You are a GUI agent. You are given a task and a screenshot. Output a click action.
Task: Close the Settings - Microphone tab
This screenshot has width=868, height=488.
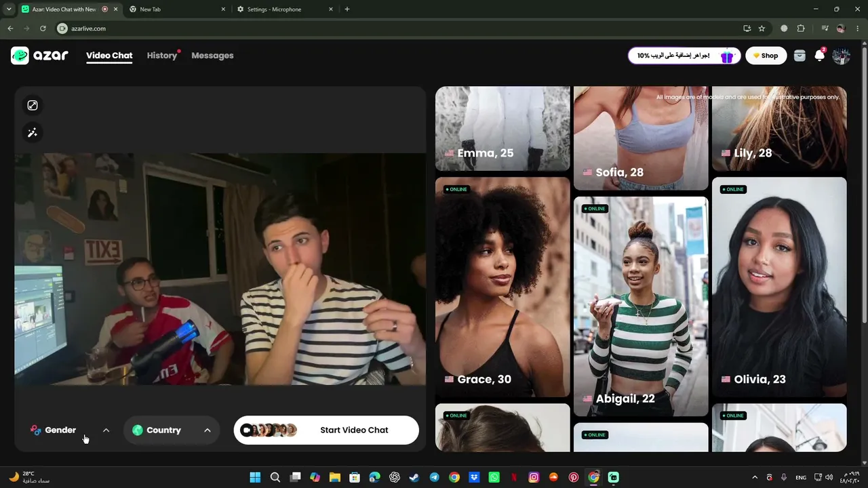tap(331, 9)
